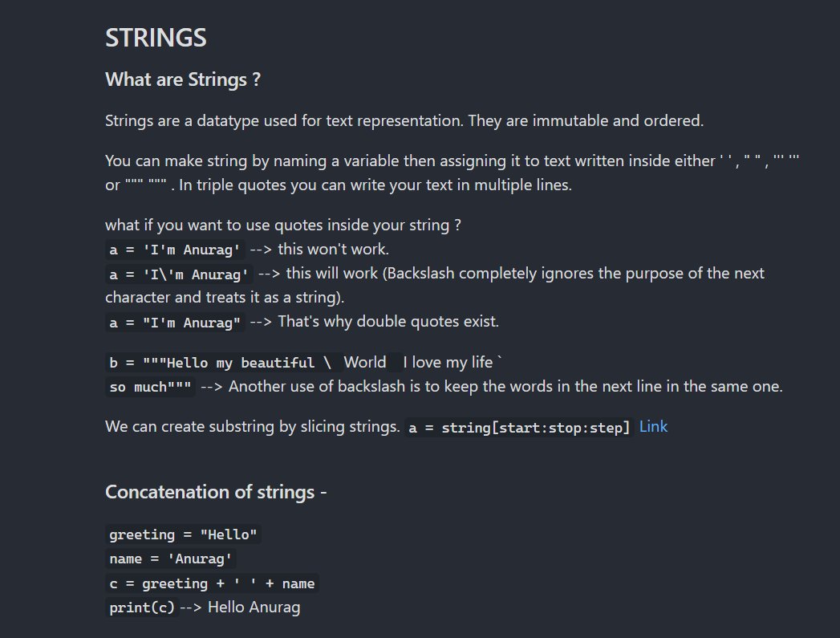Click the code snippet a = 'I'm Anurag'
Image resolution: width=840 pixels, height=638 pixels.
(x=175, y=250)
